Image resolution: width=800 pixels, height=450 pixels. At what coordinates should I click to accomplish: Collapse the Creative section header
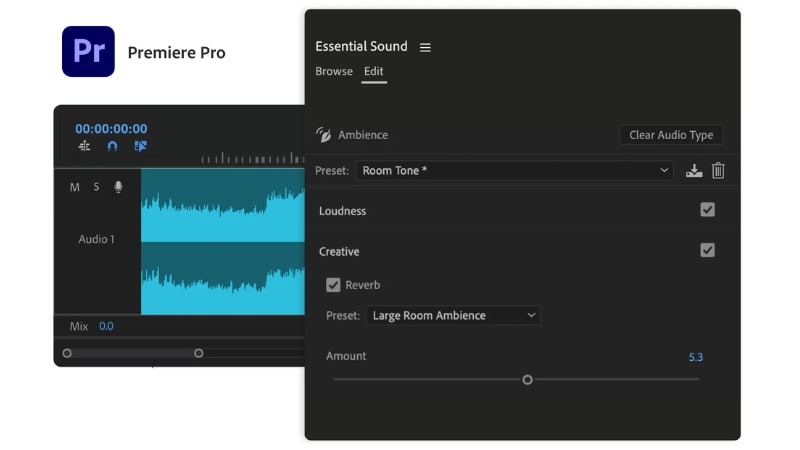(339, 251)
